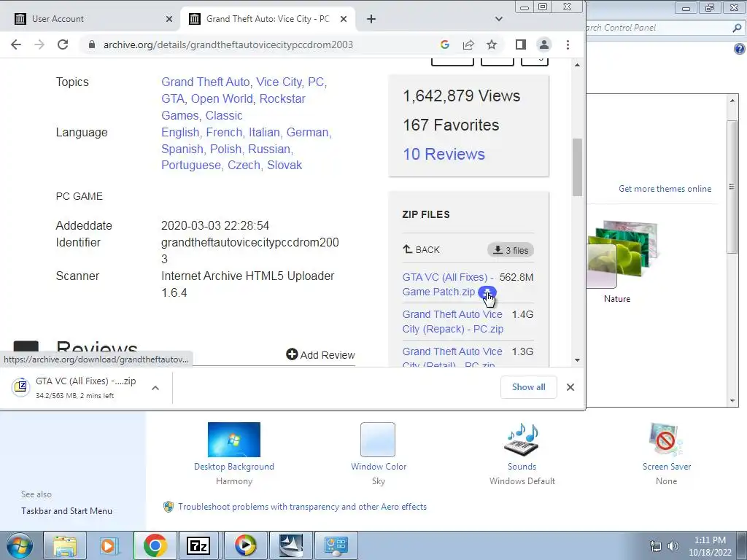
Task: Switch to the User Account tab
Action: [90, 19]
